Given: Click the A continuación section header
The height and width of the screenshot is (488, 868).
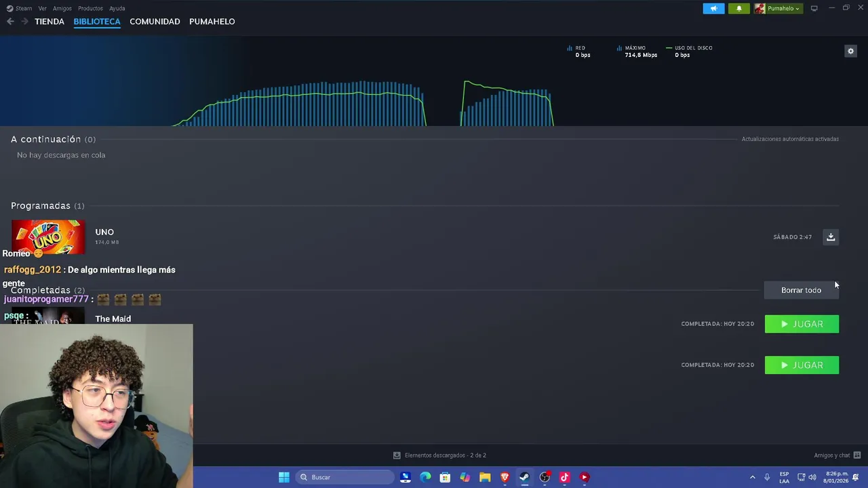Looking at the screenshot, I should coord(53,139).
